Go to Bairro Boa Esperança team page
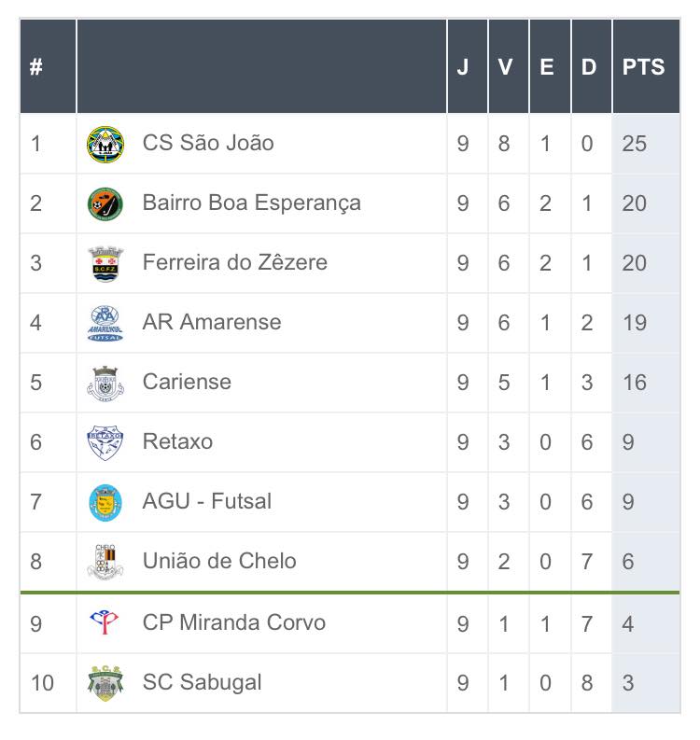This screenshot has width=700, height=740. (x=251, y=203)
